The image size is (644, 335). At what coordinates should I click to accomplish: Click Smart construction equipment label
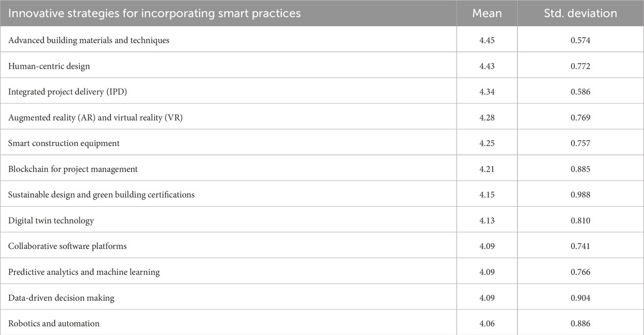(x=64, y=144)
